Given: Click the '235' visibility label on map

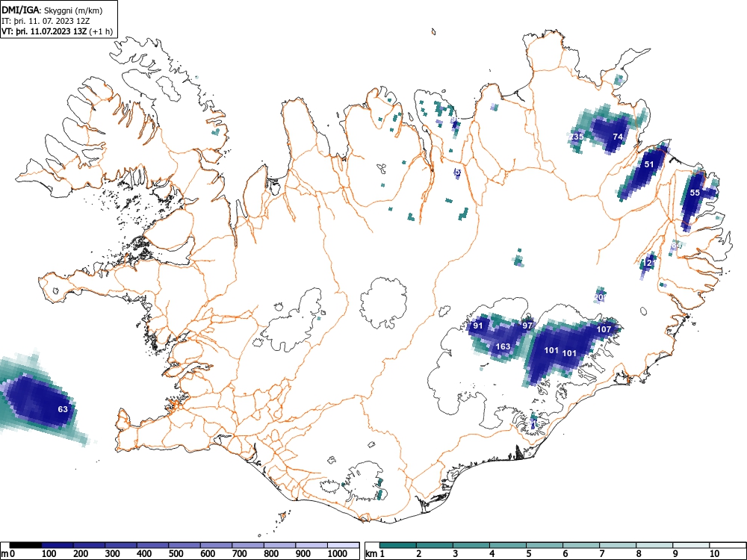Looking at the screenshot, I should click(577, 137).
